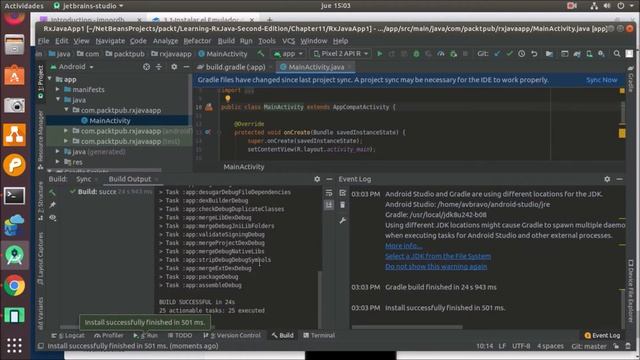Click the rebuild hammer icon in Build panel
This screenshot has height=360, width=640.
click(x=53, y=192)
